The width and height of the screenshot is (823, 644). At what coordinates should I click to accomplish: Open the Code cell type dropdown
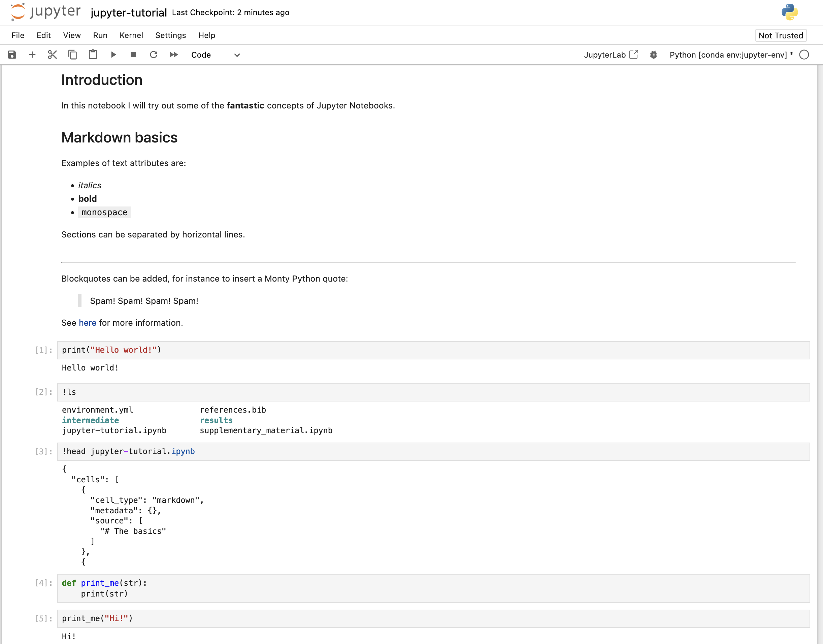215,55
